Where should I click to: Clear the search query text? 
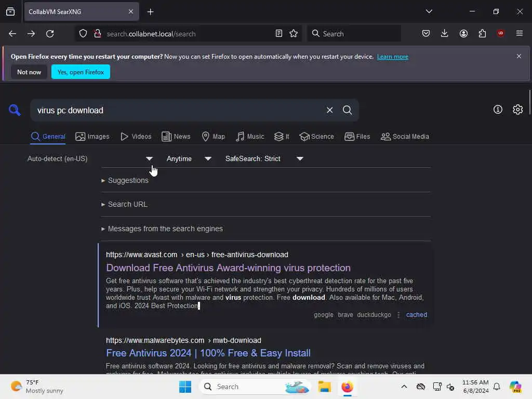(x=329, y=110)
